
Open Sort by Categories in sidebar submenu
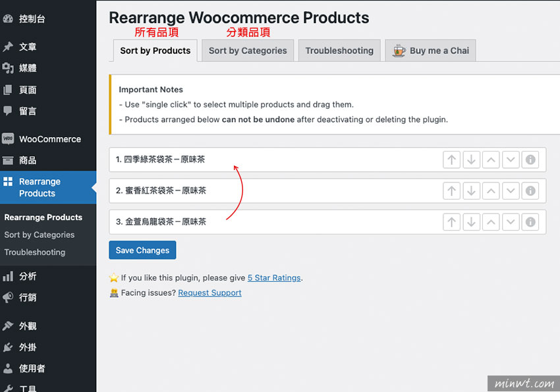40,235
